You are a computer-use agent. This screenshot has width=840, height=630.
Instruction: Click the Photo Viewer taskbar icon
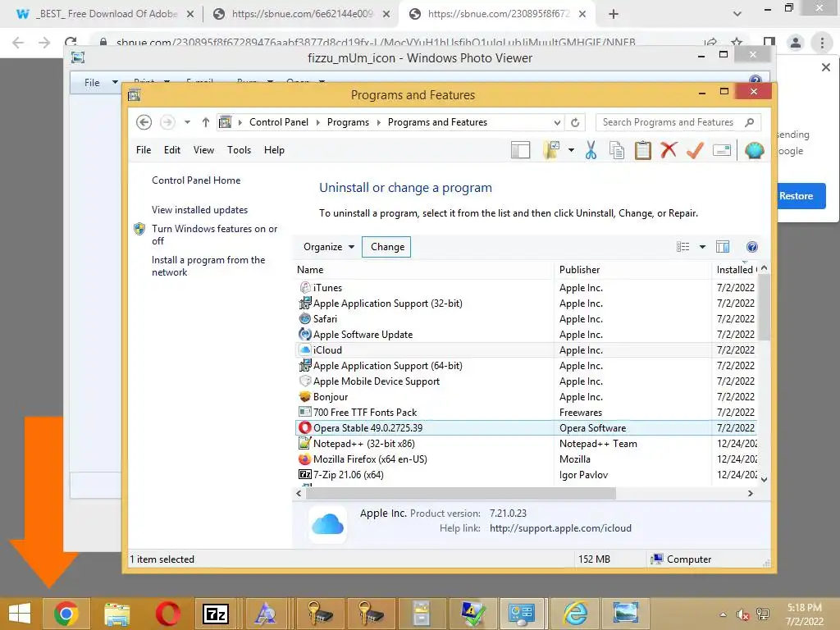coord(625,614)
